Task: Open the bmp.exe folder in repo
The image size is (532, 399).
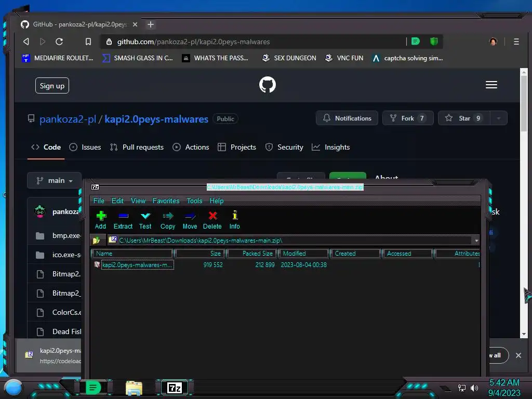Action: click(66, 235)
